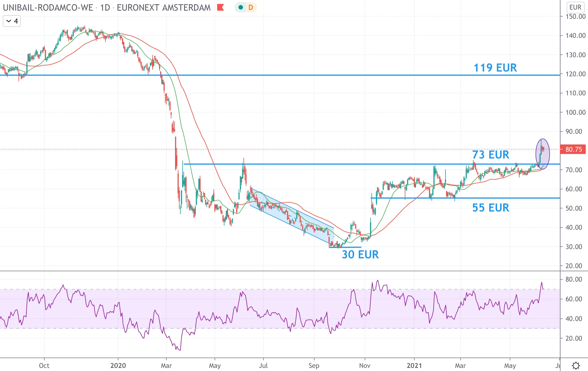
Task: Select the purple ellipse breakout highlight
Action: click(x=543, y=154)
